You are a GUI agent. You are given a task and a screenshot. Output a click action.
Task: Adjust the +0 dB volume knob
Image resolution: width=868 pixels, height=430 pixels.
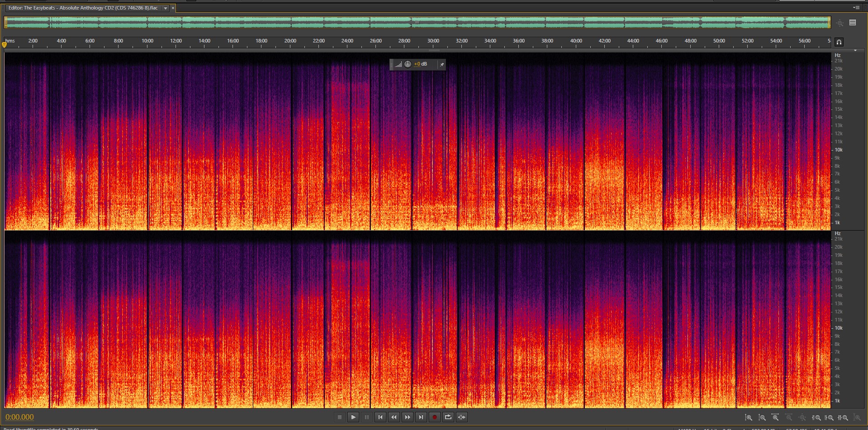[408, 64]
